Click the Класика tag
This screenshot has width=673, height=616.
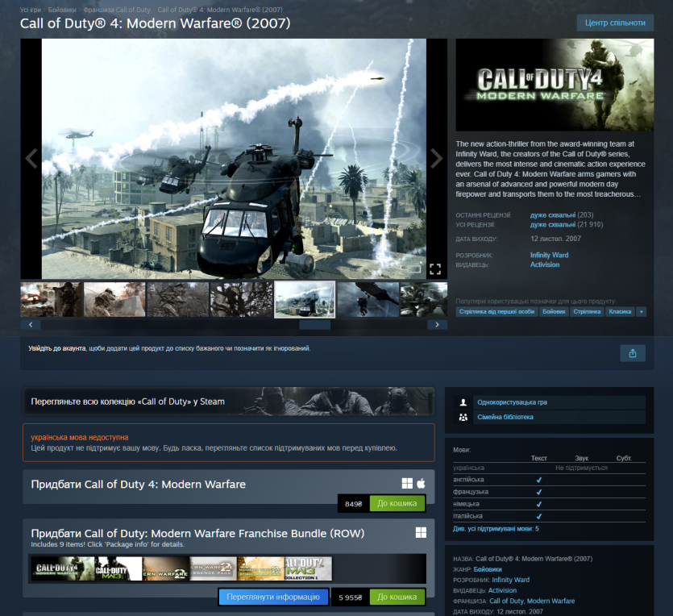pyautogui.click(x=620, y=312)
